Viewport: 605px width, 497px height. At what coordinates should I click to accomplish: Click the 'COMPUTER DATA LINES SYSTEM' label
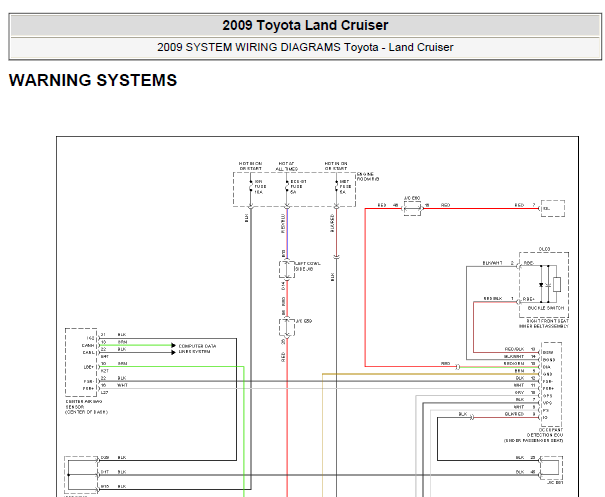point(197,349)
